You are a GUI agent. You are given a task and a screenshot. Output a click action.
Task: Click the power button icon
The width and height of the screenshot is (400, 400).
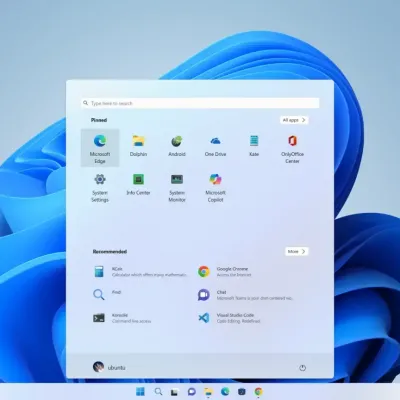click(302, 368)
